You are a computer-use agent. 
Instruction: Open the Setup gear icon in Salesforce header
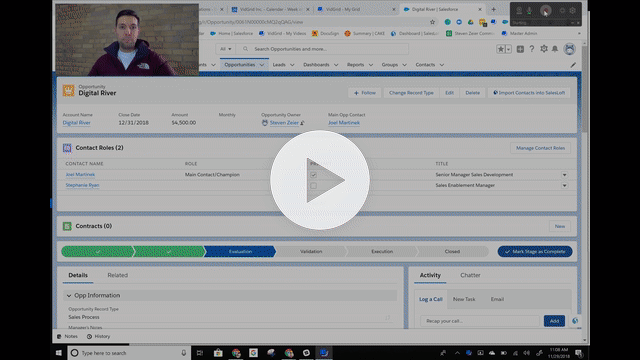point(544,49)
